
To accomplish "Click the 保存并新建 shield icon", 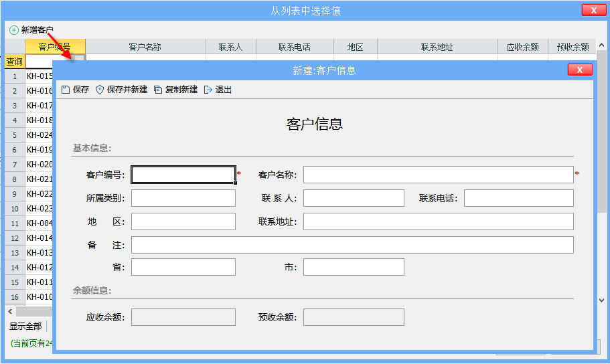I will tap(100, 90).
